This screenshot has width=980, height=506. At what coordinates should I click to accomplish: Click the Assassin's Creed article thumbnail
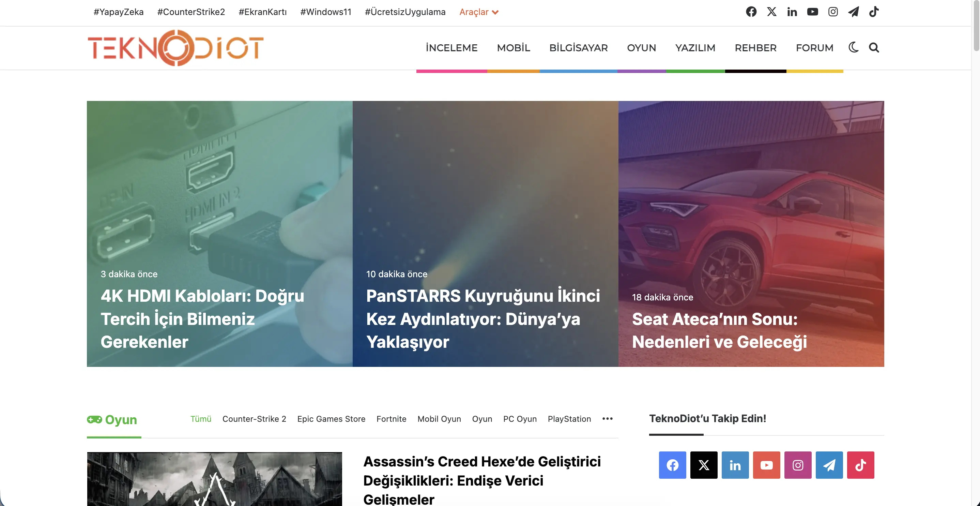pos(214,479)
